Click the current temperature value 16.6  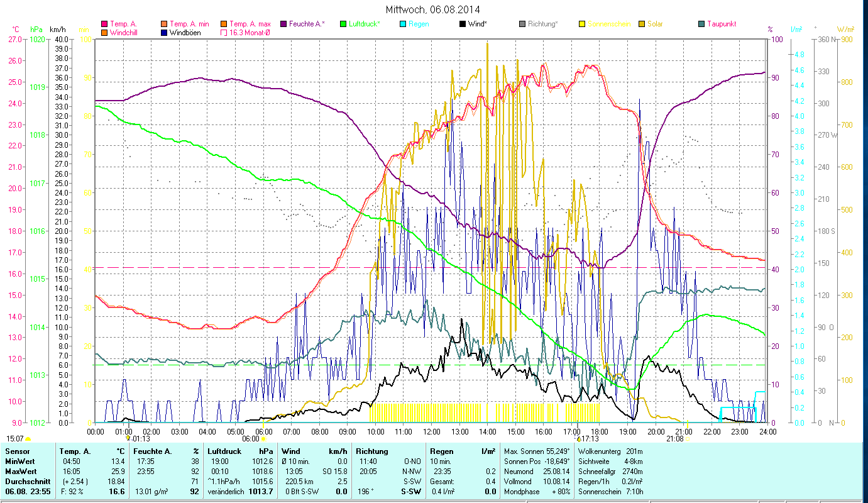click(x=118, y=491)
